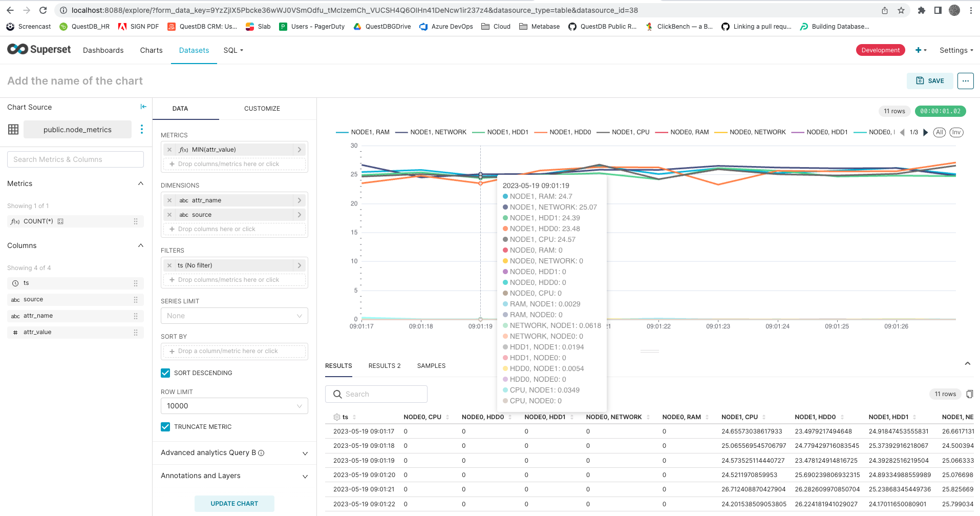This screenshot has width=980, height=516.
Task: Click the drag handle for COUNT(*) metric
Action: [136, 221]
